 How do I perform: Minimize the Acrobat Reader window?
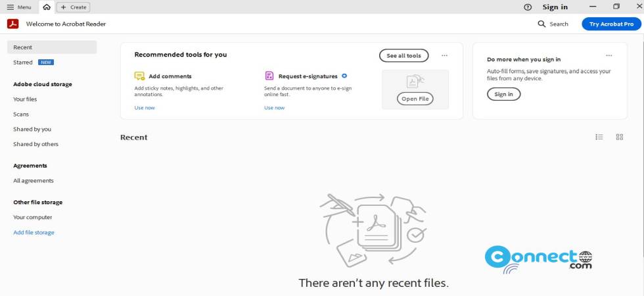593,7
